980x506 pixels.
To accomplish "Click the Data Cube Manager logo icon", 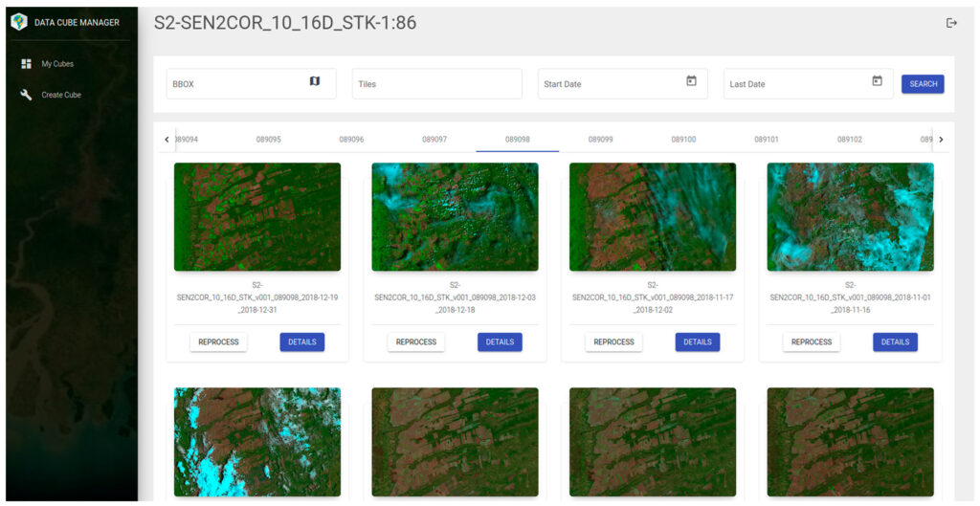I will point(19,22).
